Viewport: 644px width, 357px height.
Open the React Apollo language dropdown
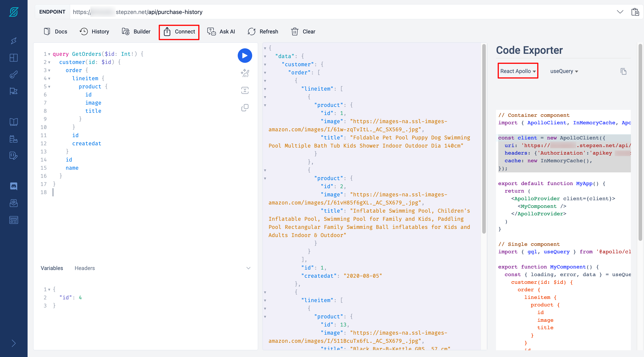point(517,71)
